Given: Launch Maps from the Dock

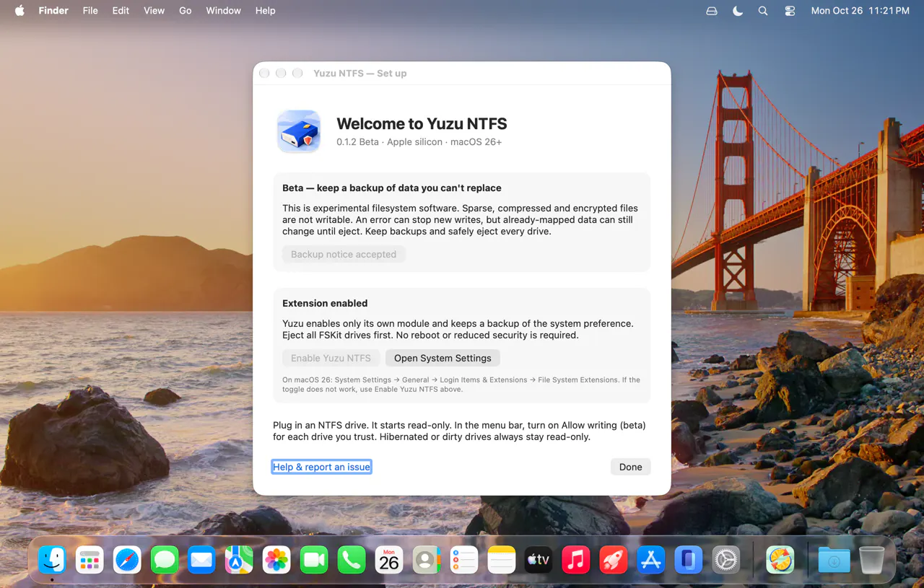Looking at the screenshot, I should (239, 560).
